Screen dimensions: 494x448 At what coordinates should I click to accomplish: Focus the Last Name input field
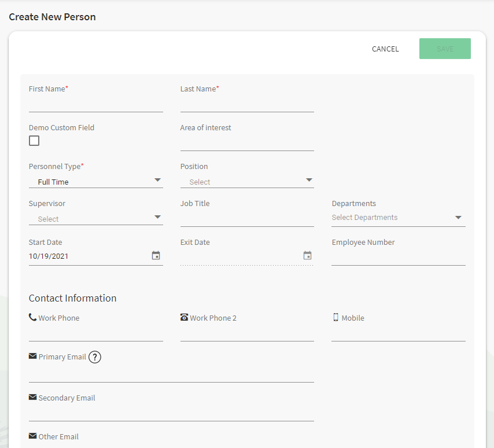pyautogui.click(x=247, y=105)
